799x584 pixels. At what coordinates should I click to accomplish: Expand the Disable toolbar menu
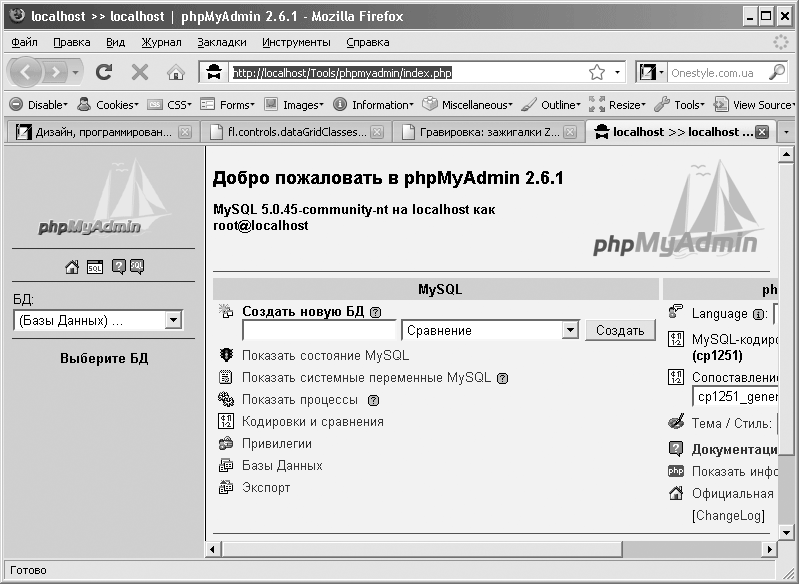pyautogui.click(x=39, y=104)
